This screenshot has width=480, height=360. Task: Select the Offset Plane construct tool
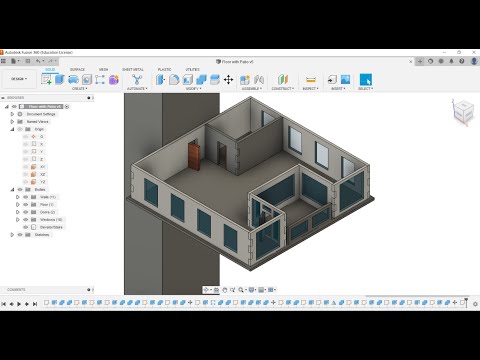click(283, 79)
